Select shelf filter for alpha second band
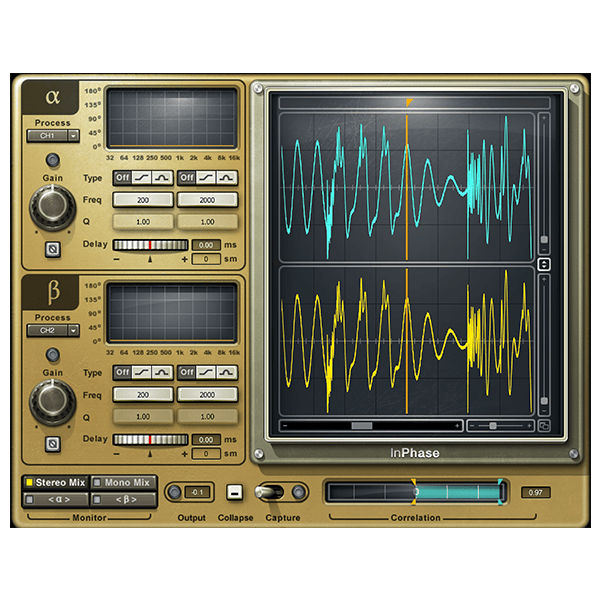The image size is (600, 600). (x=207, y=178)
